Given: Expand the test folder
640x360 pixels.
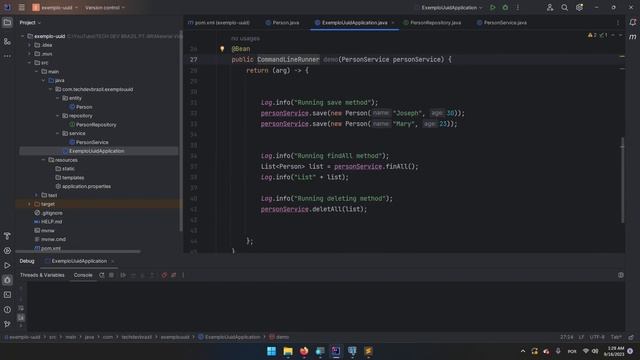Looking at the screenshot, I should pyautogui.click(x=36, y=195).
